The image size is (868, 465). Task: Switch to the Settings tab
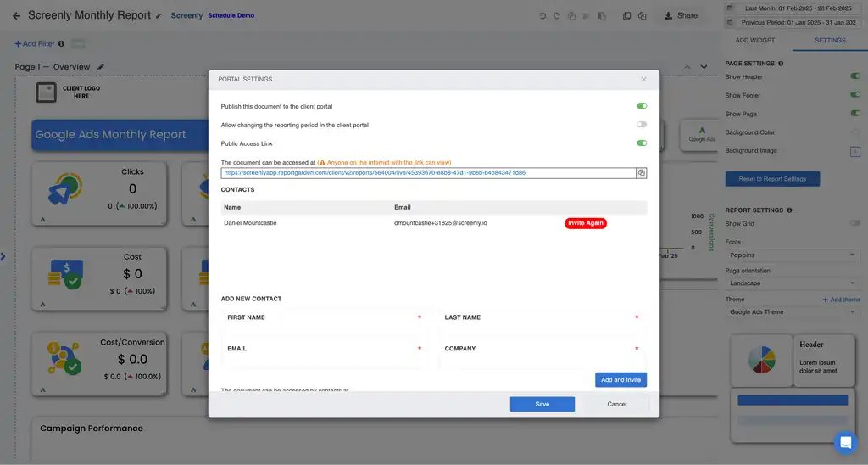[x=830, y=41]
